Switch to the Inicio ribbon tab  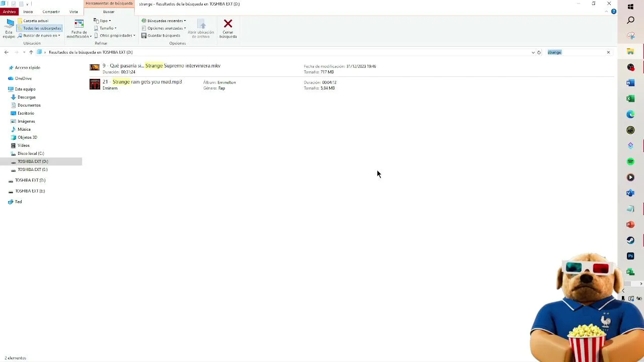pyautogui.click(x=28, y=12)
